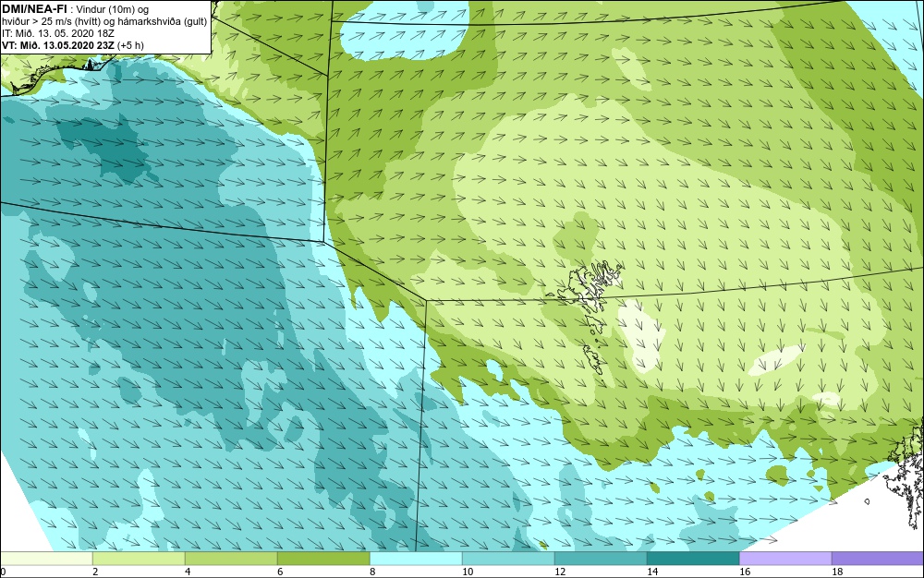Click the 0–2 m/s pale yellow legend swatch
Viewport: 924px width, 578px height.
click(46, 559)
